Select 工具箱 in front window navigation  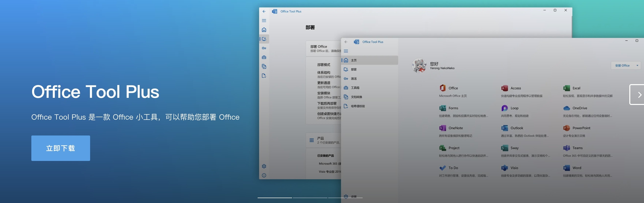click(370, 88)
